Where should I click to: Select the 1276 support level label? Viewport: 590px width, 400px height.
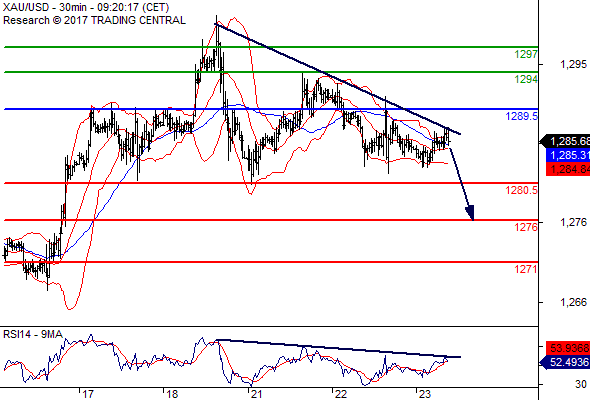[x=526, y=227]
